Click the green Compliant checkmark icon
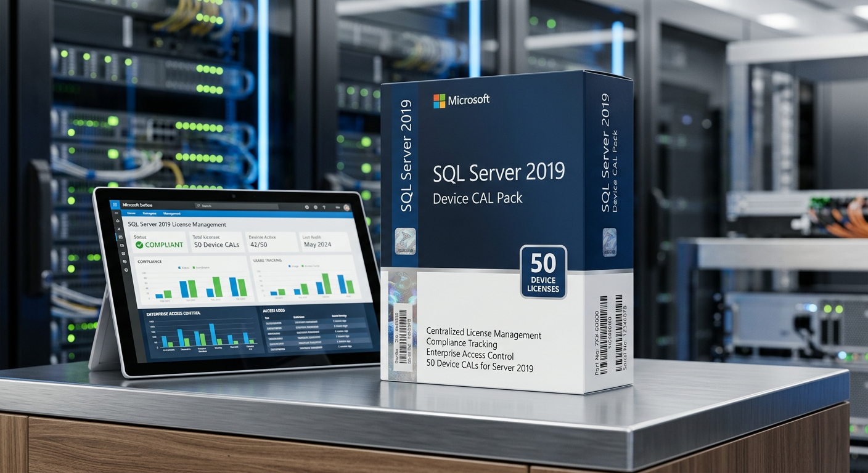Viewport: 868px width, 473px height. pos(139,245)
